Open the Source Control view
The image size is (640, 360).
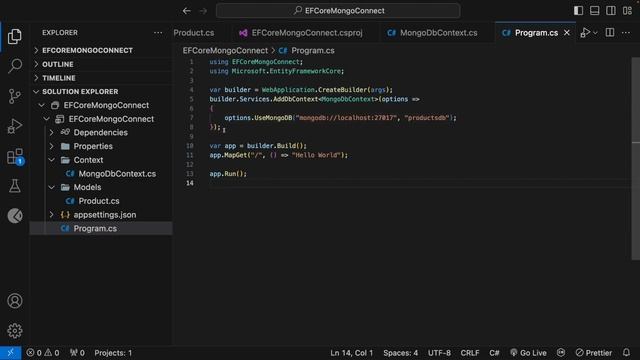pos(15,96)
